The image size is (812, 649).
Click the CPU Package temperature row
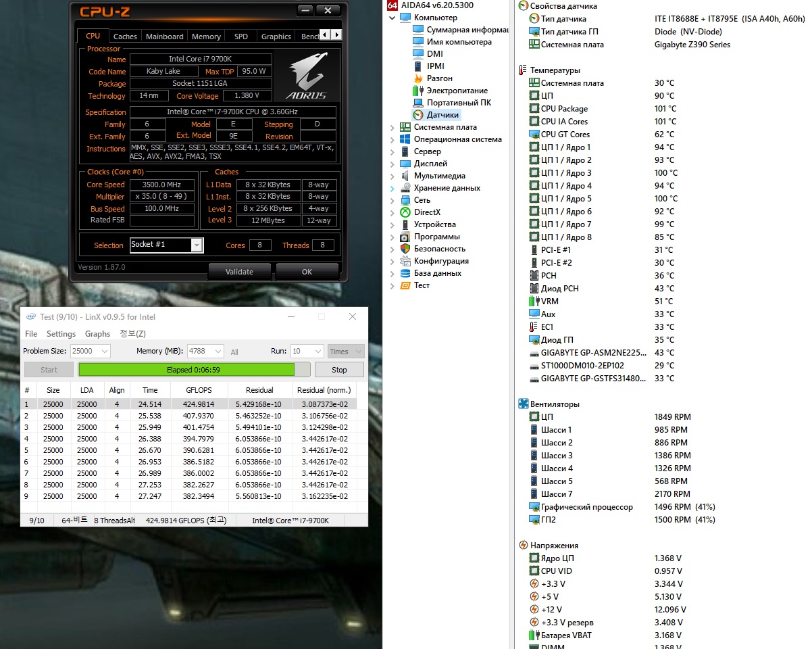click(x=603, y=109)
